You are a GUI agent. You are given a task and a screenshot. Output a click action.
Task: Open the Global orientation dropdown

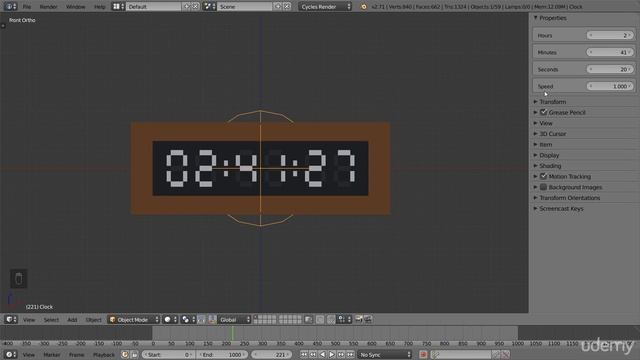[235, 320]
